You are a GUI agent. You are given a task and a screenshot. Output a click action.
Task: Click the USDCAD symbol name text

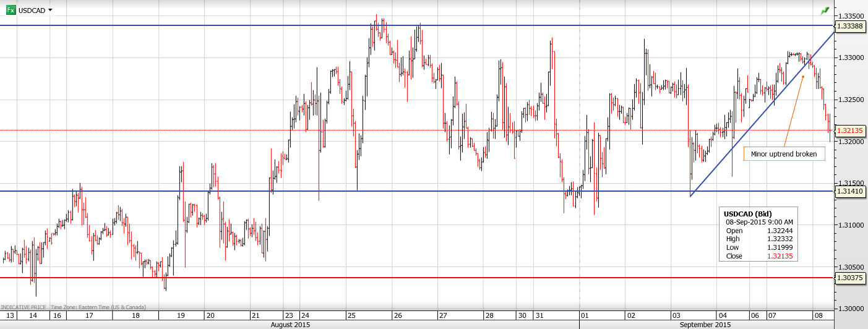[x=32, y=11]
